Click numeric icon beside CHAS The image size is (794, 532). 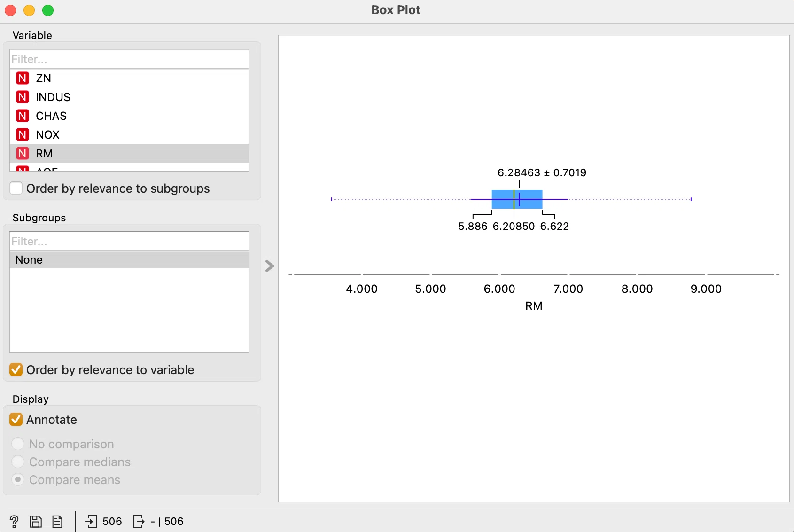pyautogui.click(x=23, y=116)
